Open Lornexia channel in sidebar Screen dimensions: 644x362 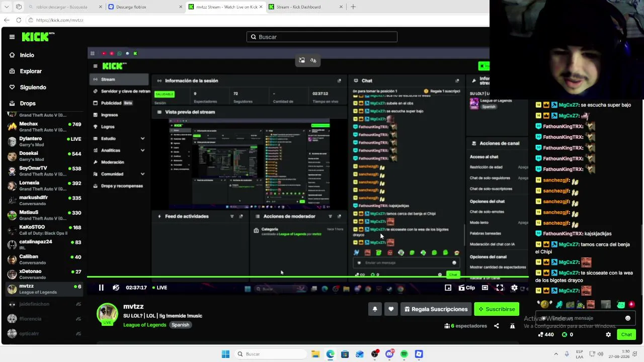click(x=44, y=186)
